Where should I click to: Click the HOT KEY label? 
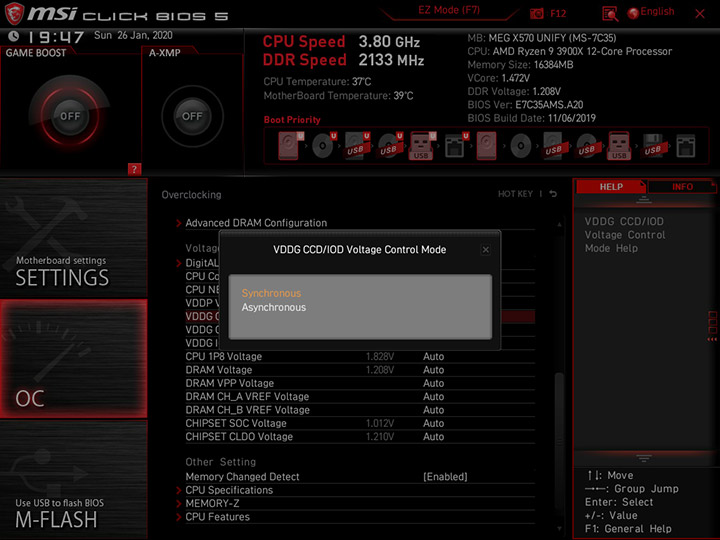coord(515,194)
